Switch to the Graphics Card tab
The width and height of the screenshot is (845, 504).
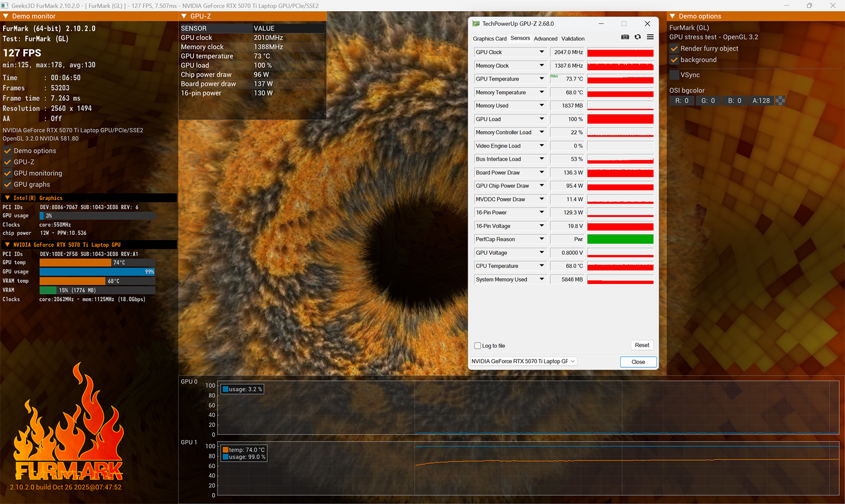pyautogui.click(x=489, y=39)
